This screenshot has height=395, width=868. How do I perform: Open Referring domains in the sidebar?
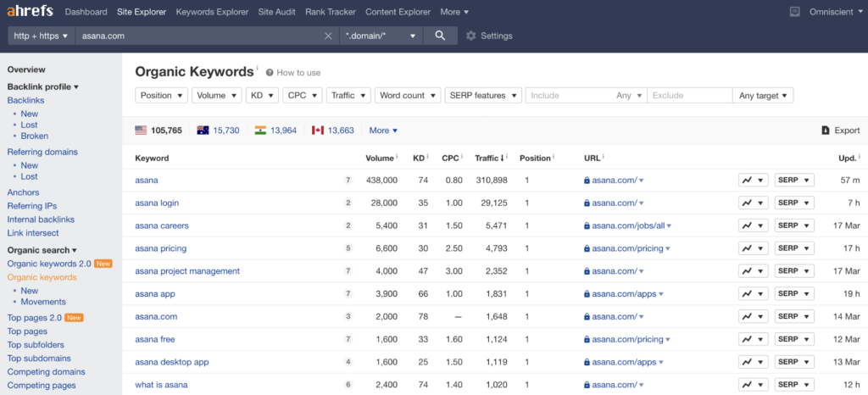[42, 152]
